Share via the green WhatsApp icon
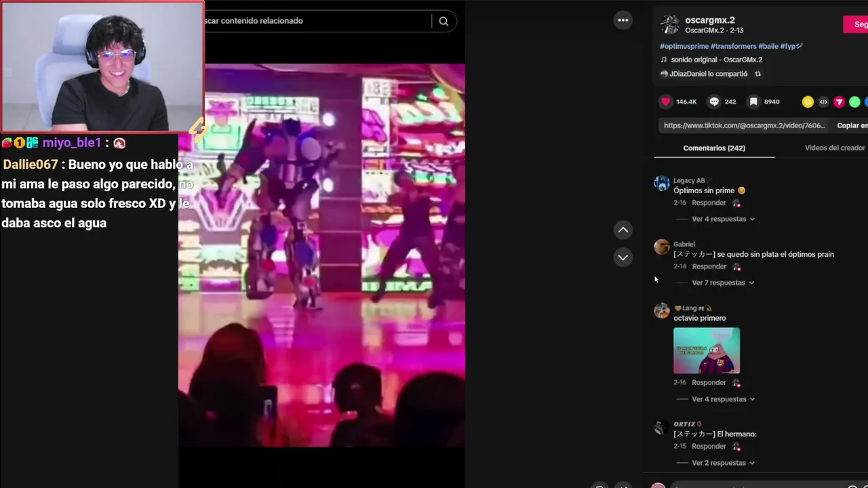 (854, 102)
